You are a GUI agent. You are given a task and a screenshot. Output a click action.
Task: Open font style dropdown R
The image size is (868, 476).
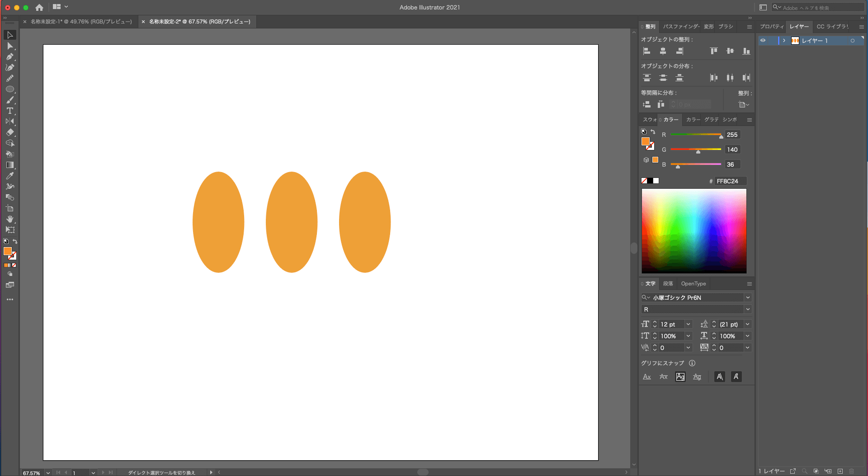tap(748, 309)
